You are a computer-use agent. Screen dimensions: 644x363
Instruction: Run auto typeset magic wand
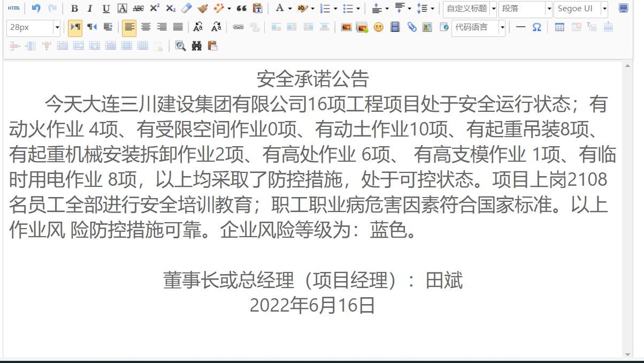(218, 9)
